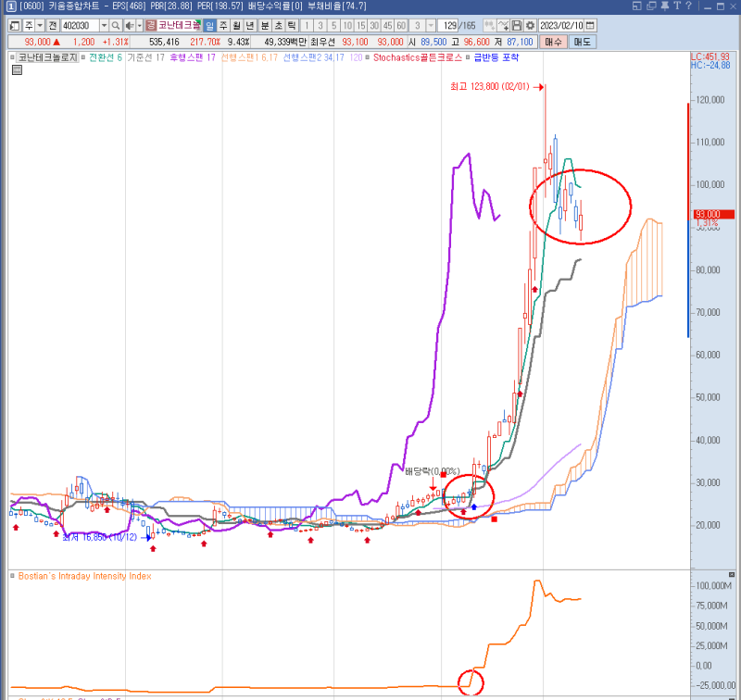Click the Stochastics골든크로스 signal label
The width and height of the screenshot is (741, 700).
(418, 57)
